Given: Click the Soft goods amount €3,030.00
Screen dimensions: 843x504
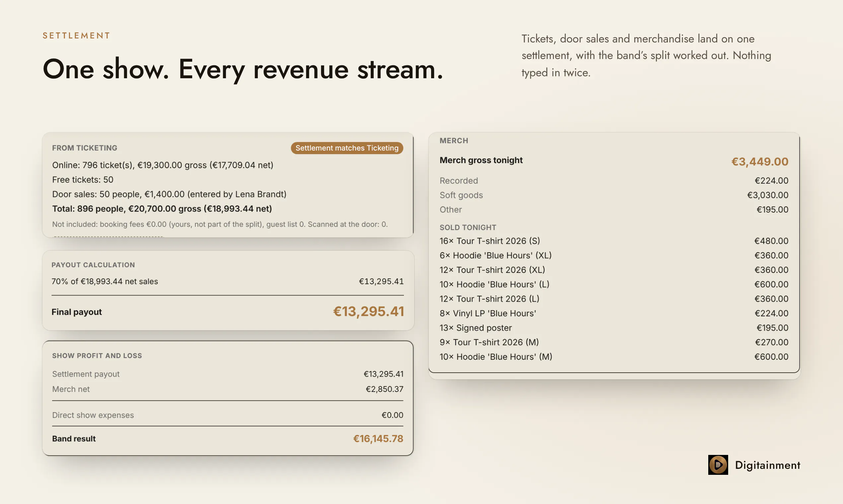Looking at the screenshot, I should (768, 195).
